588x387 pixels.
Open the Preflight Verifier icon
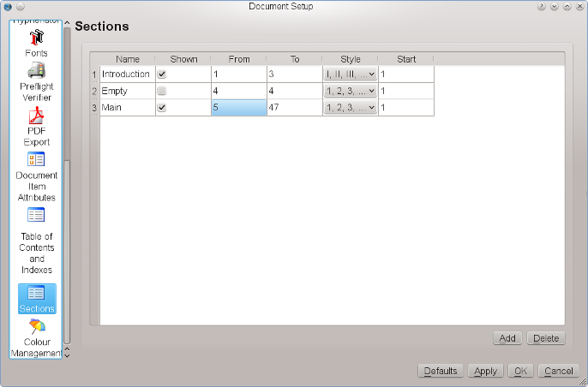click(36, 70)
